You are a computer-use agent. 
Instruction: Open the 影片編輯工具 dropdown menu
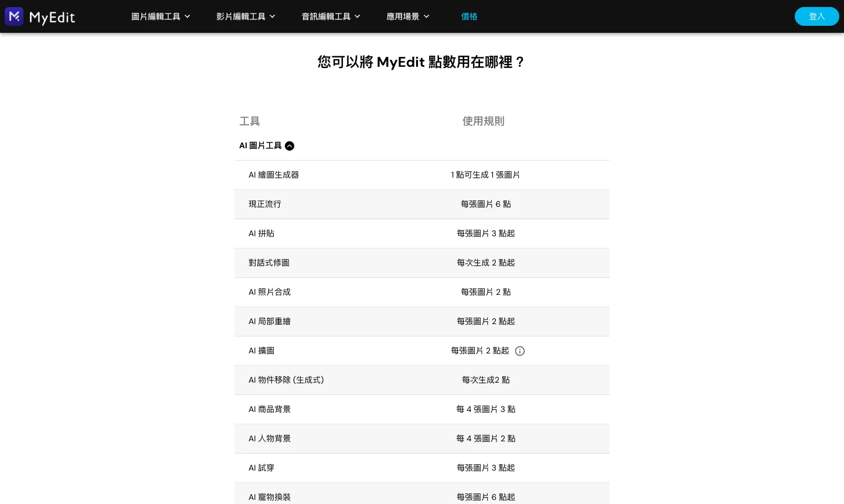(x=246, y=16)
